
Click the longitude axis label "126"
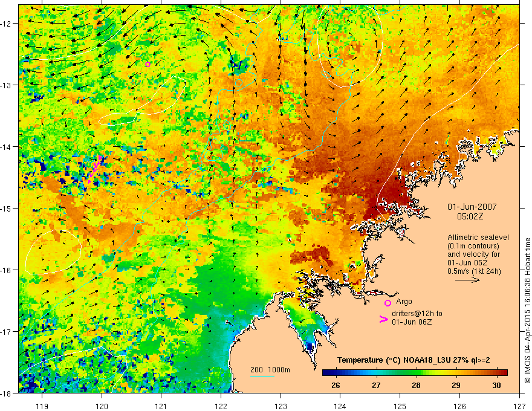(459, 406)
